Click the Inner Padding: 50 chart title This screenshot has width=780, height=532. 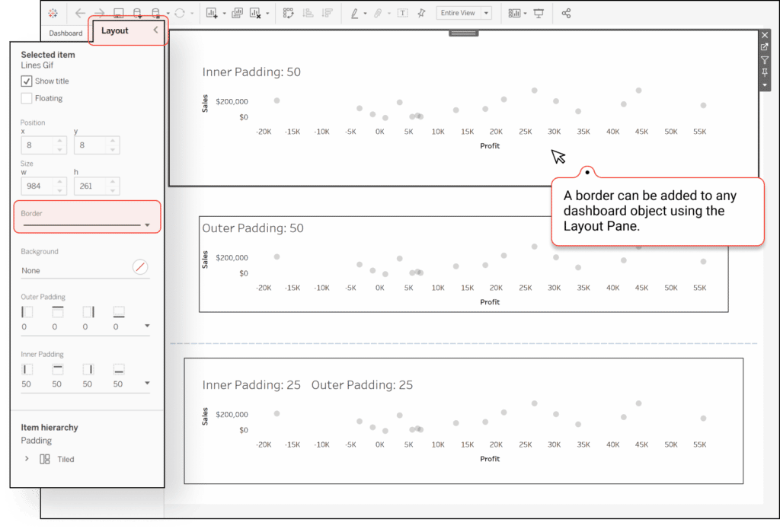(251, 72)
